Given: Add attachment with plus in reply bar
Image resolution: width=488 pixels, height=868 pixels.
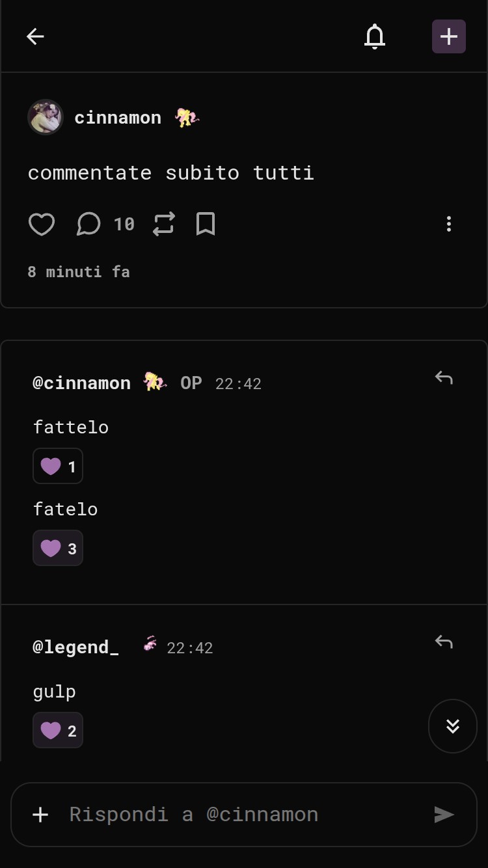Looking at the screenshot, I should point(40,815).
